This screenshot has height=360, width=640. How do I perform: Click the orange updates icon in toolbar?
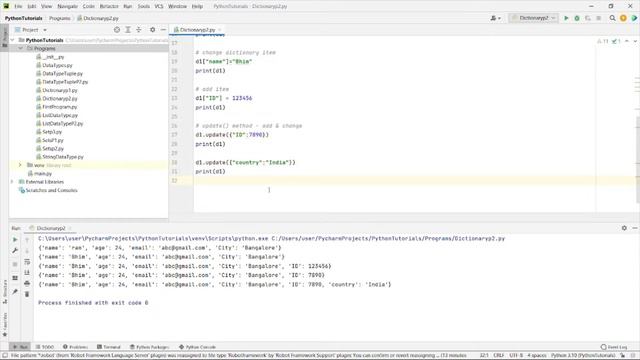(623, 18)
